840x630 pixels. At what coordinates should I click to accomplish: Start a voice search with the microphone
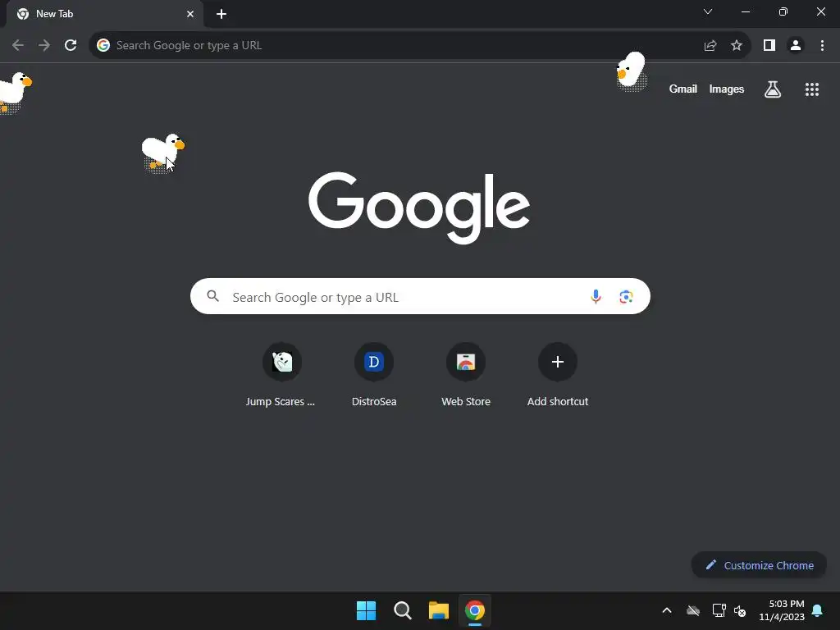pyautogui.click(x=596, y=296)
